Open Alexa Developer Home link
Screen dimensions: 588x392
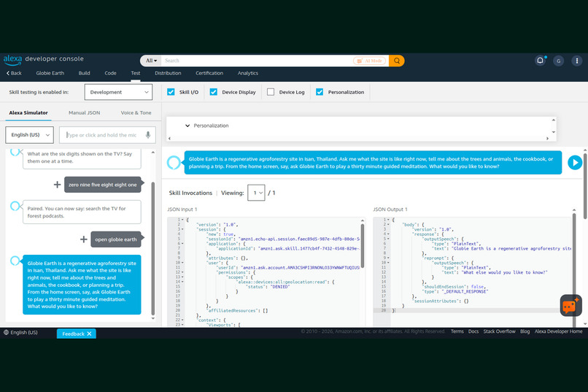(x=558, y=331)
